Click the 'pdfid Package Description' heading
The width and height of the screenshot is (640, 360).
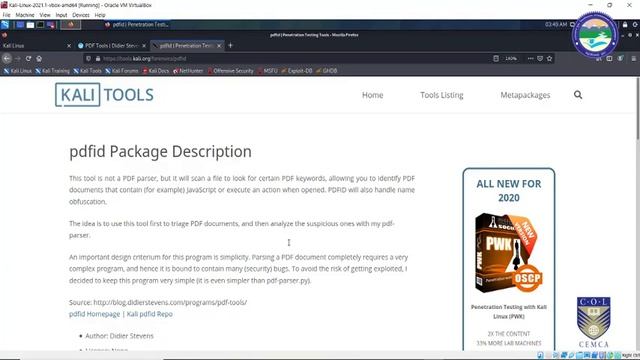click(160, 151)
